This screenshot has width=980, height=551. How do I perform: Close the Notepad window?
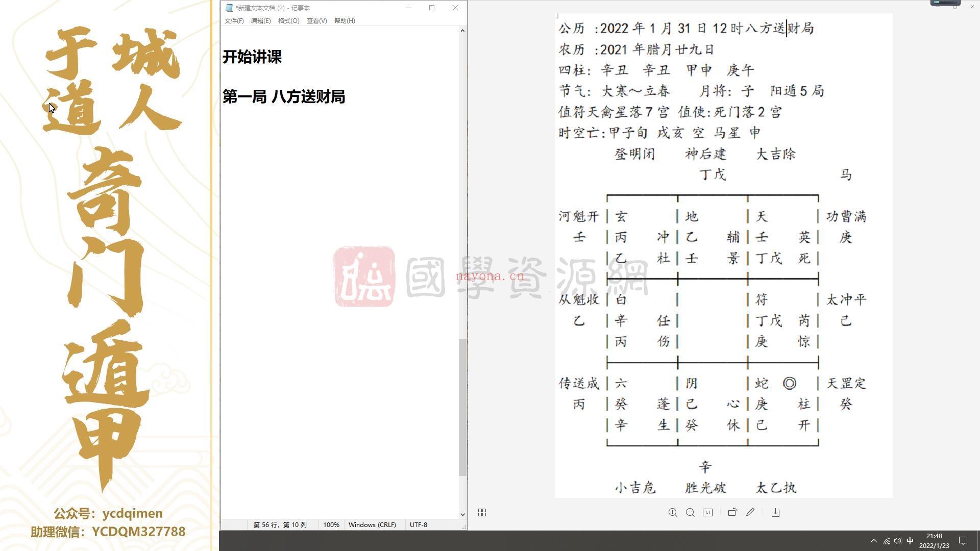(x=455, y=8)
